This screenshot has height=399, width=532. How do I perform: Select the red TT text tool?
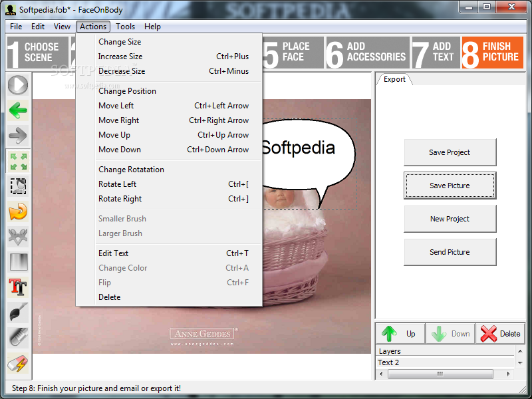coord(18,287)
